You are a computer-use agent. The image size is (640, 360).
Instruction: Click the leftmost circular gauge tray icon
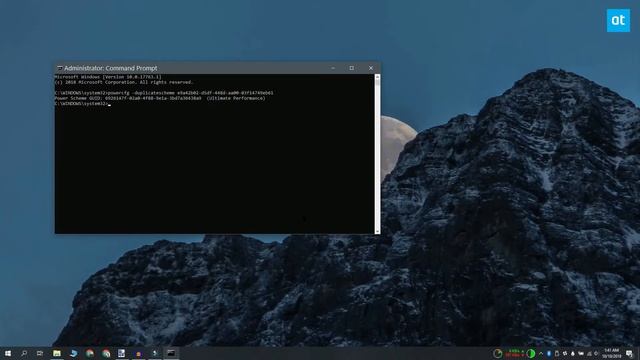point(498,353)
